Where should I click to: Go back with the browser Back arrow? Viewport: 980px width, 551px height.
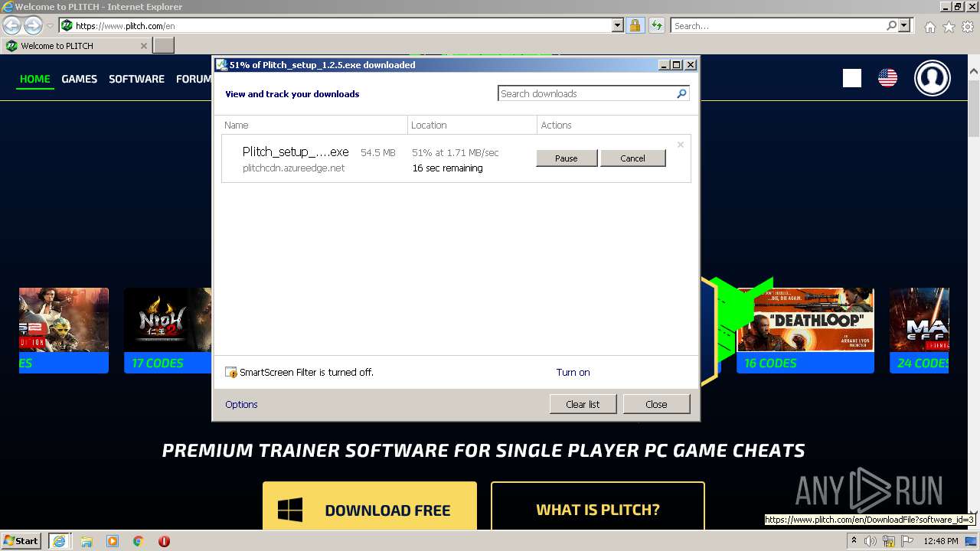(x=11, y=25)
